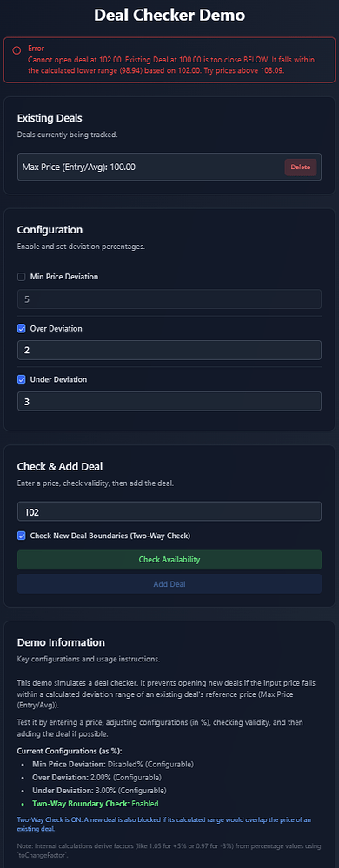339x868 pixels.
Task: Click the Deal Checker Demo title
Action: click(169, 15)
